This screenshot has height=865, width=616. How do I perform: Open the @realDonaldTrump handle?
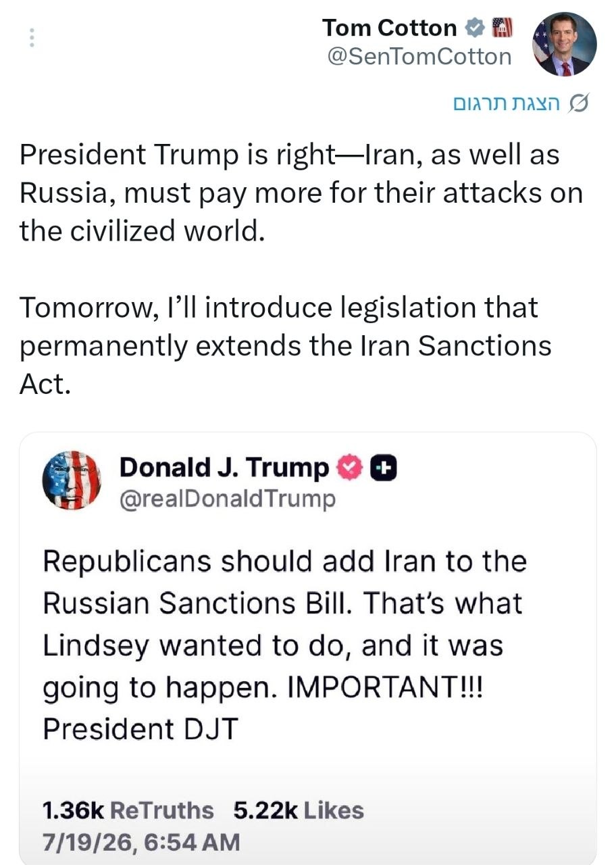tap(227, 499)
